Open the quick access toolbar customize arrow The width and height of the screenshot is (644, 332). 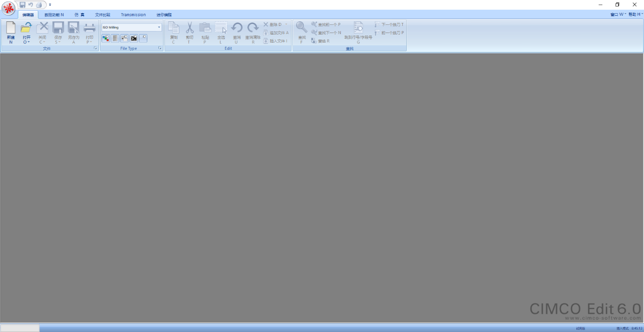tap(50, 5)
